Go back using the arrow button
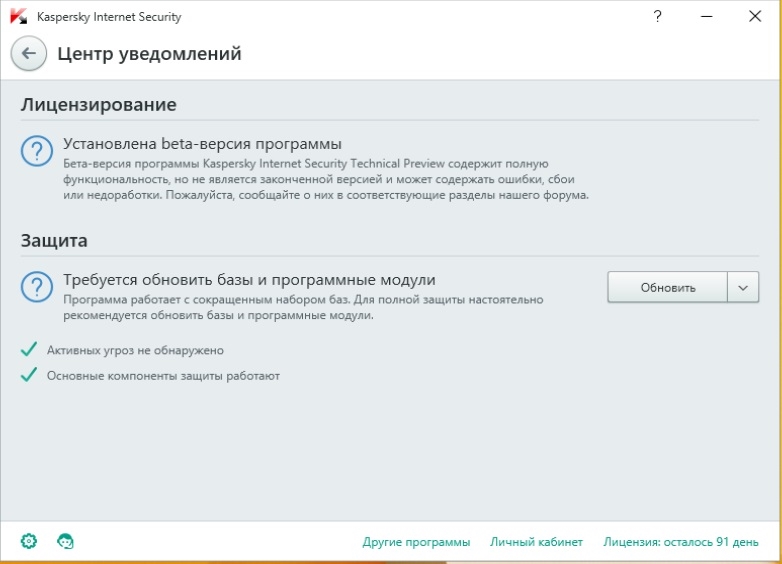The height and width of the screenshot is (564, 782). 29,53
